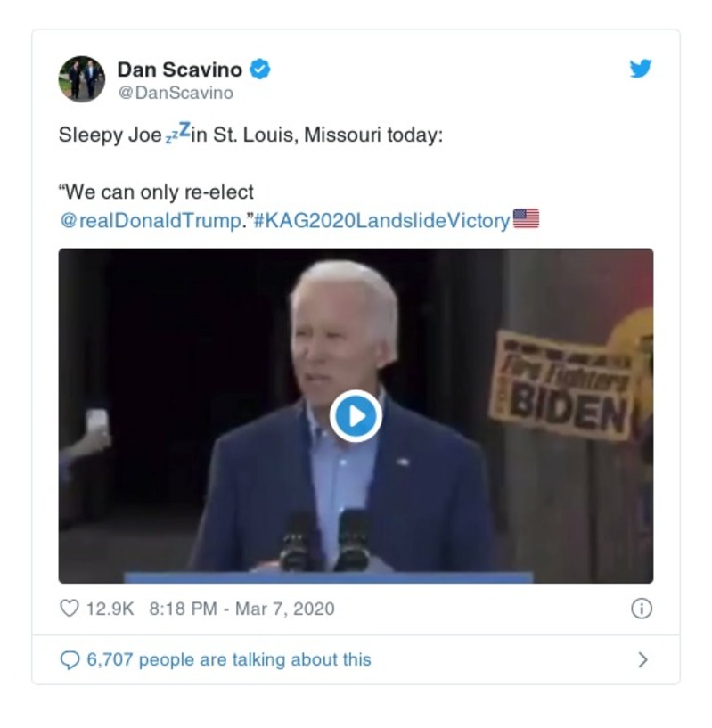Open Dan Scavino's profile avatar
This screenshot has height=728, width=712.
(x=81, y=79)
